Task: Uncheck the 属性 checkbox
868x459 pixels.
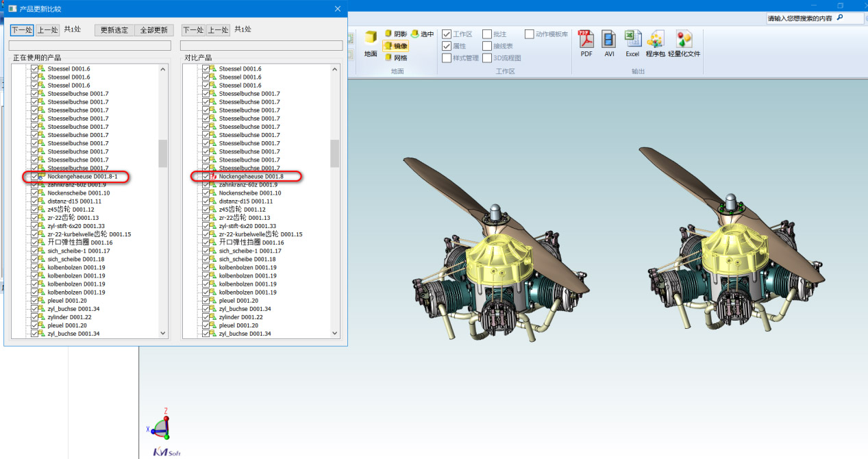Action: click(x=447, y=46)
